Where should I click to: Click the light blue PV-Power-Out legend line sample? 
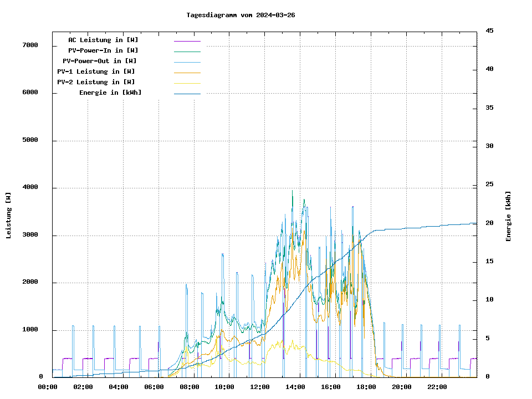(x=187, y=62)
